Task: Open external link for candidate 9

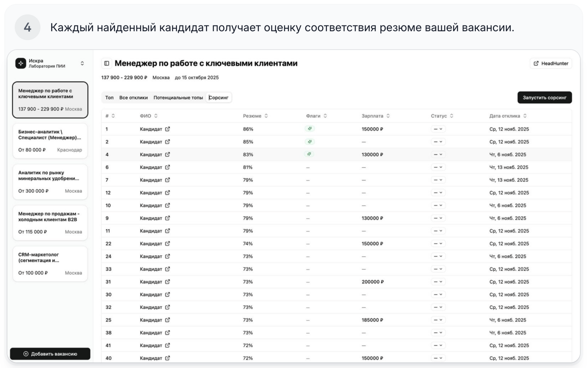Action: [168, 218]
